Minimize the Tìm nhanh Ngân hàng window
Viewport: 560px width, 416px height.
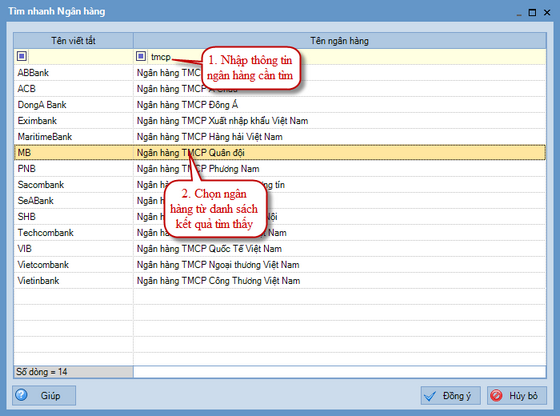click(519, 14)
